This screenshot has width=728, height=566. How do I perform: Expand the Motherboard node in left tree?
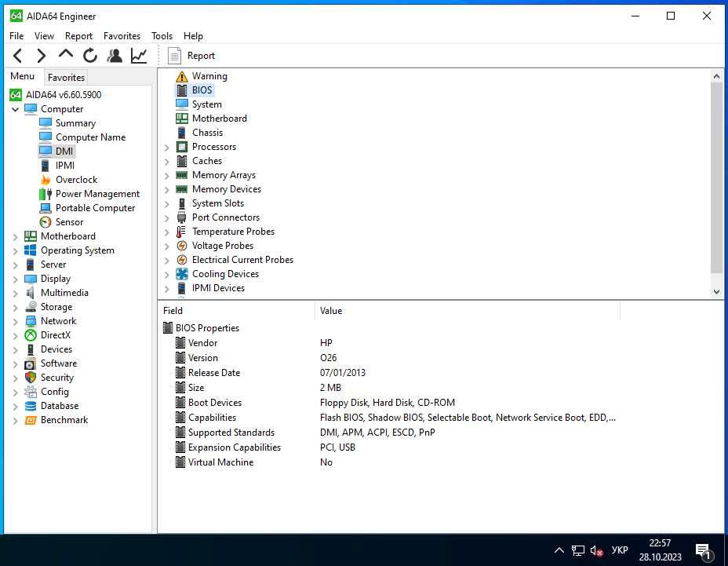click(x=16, y=237)
